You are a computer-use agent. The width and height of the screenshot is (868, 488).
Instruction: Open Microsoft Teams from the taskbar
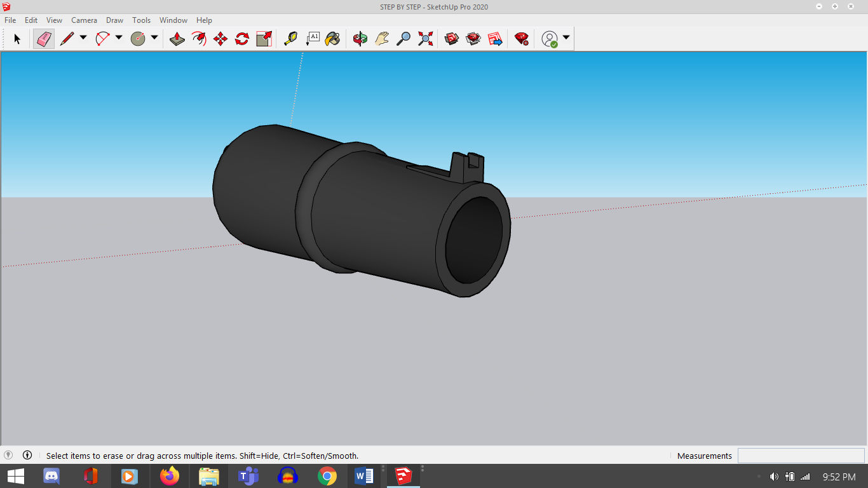click(x=248, y=476)
